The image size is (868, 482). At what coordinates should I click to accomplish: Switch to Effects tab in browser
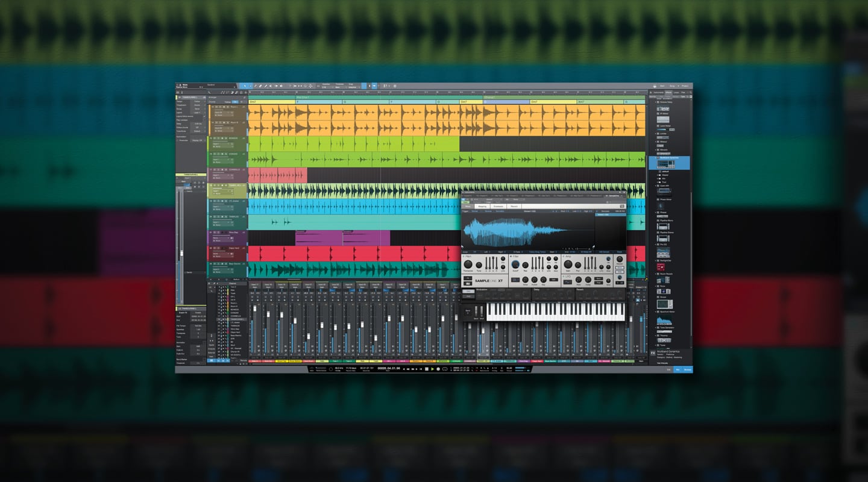pyautogui.click(x=668, y=92)
